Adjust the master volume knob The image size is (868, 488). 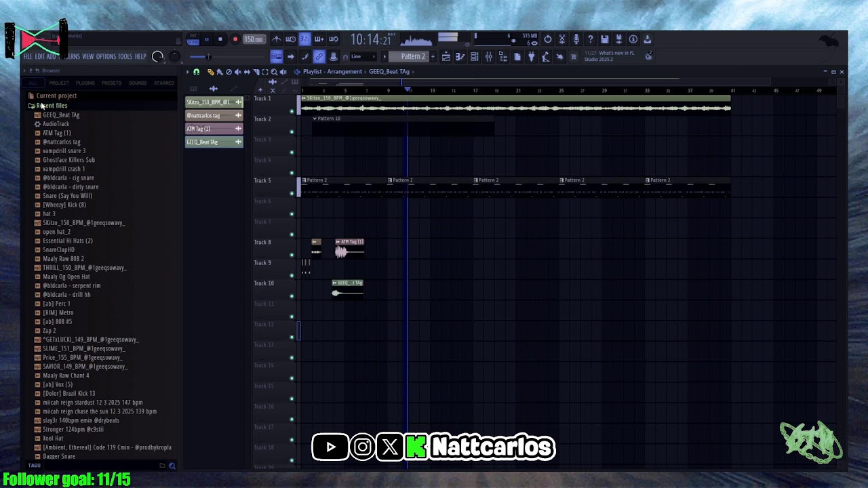(x=158, y=57)
